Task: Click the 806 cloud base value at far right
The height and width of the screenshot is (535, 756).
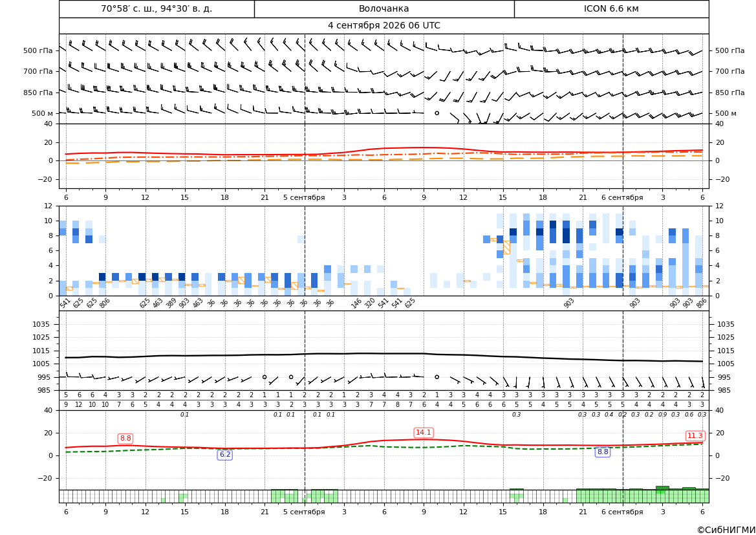Action: (702, 303)
